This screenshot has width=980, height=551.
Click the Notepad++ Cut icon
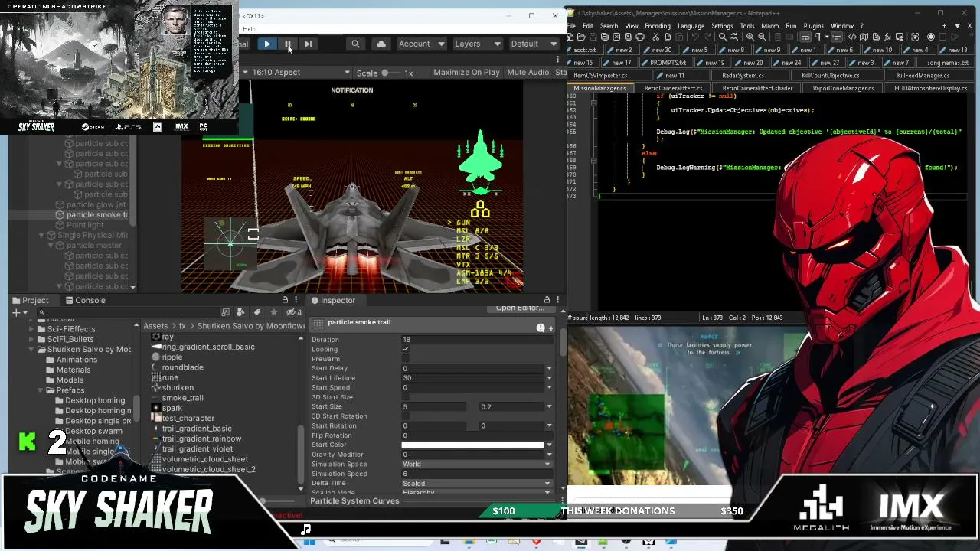point(655,37)
